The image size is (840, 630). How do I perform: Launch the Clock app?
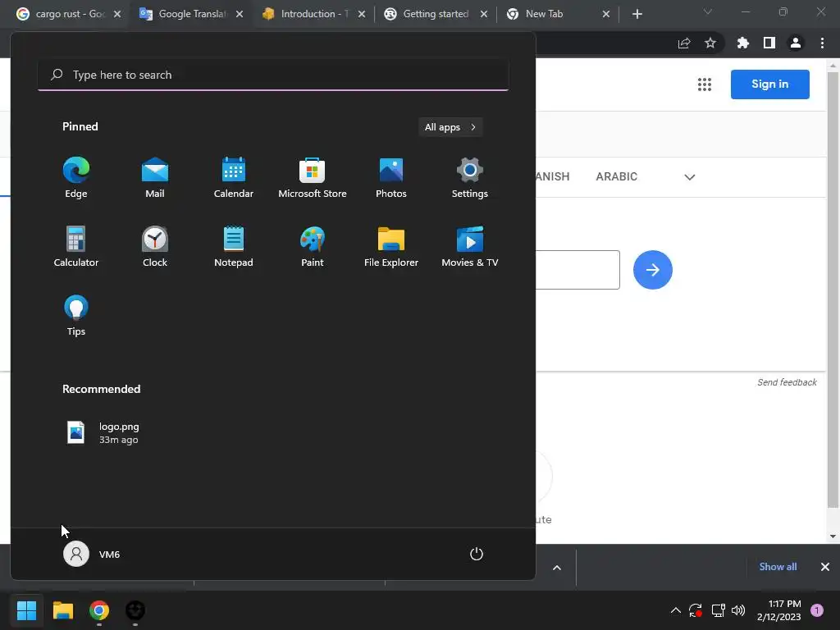coord(155,246)
